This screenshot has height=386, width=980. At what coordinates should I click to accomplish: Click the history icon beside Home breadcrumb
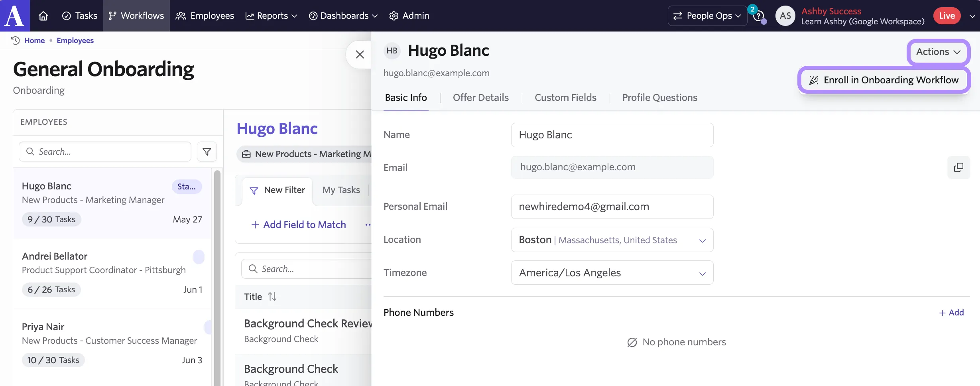(16, 40)
